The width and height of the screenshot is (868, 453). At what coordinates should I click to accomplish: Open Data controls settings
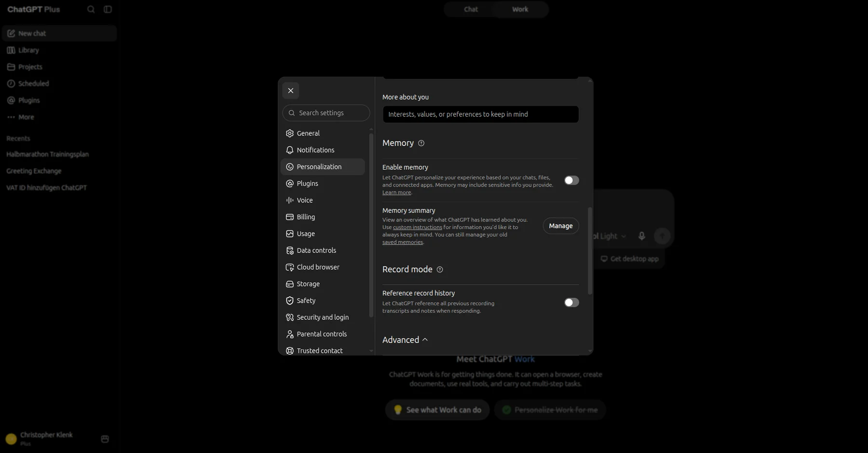tap(323, 250)
